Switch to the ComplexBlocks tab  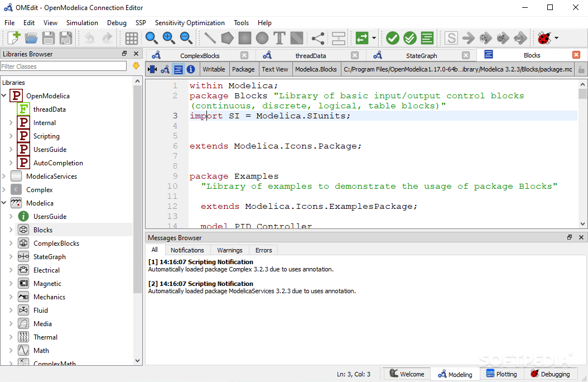coord(200,55)
